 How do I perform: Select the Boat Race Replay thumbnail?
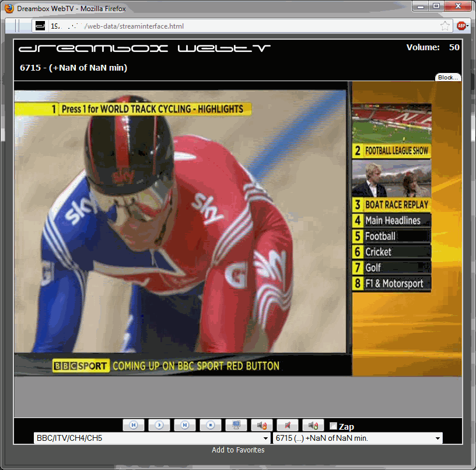click(391, 179)
